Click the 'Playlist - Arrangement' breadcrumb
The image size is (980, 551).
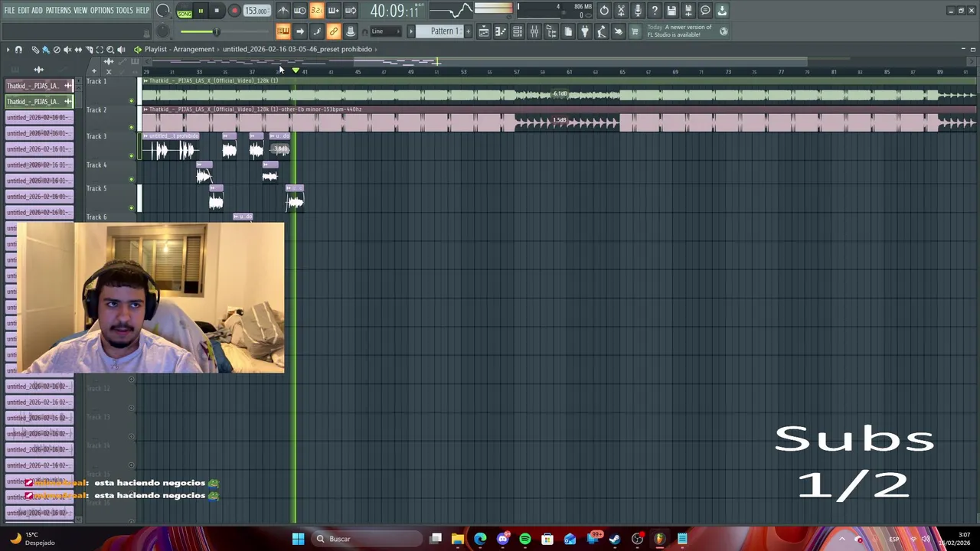pyautogui.click(x=179, y=49)
